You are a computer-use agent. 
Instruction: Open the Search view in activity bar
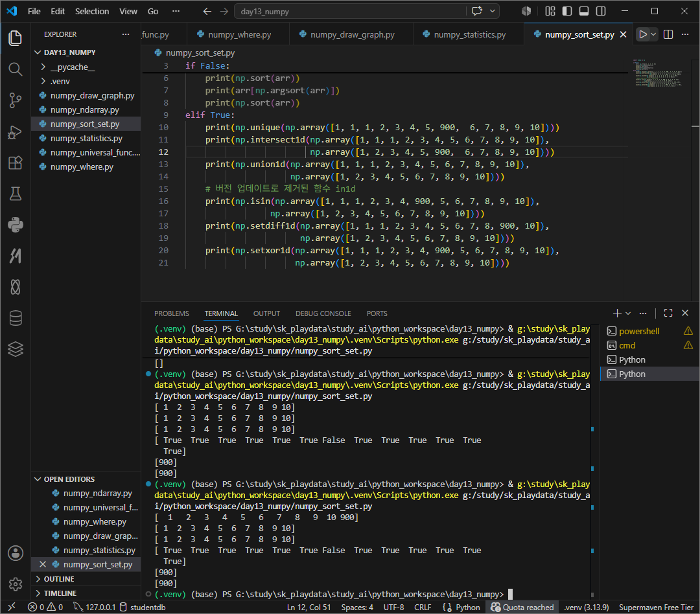coord(15,69)
